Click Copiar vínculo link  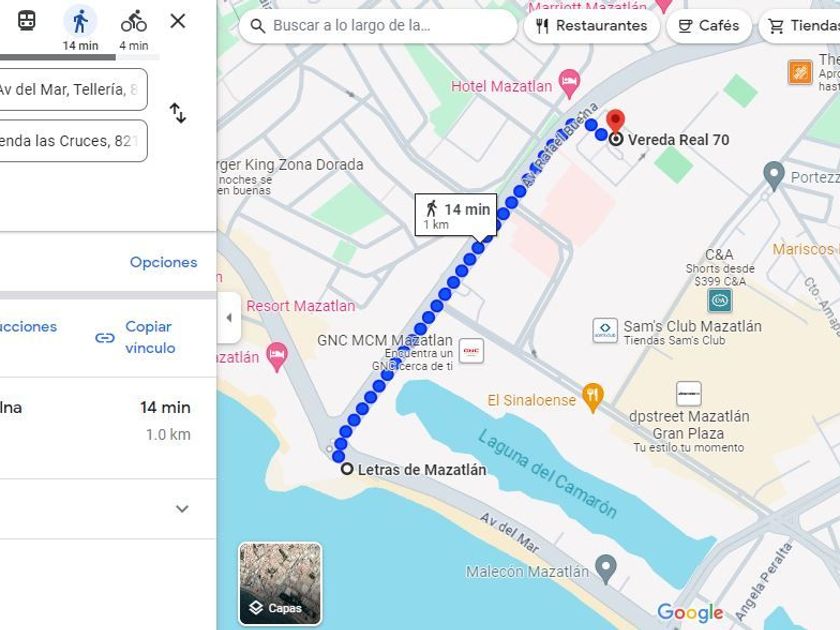136,338
